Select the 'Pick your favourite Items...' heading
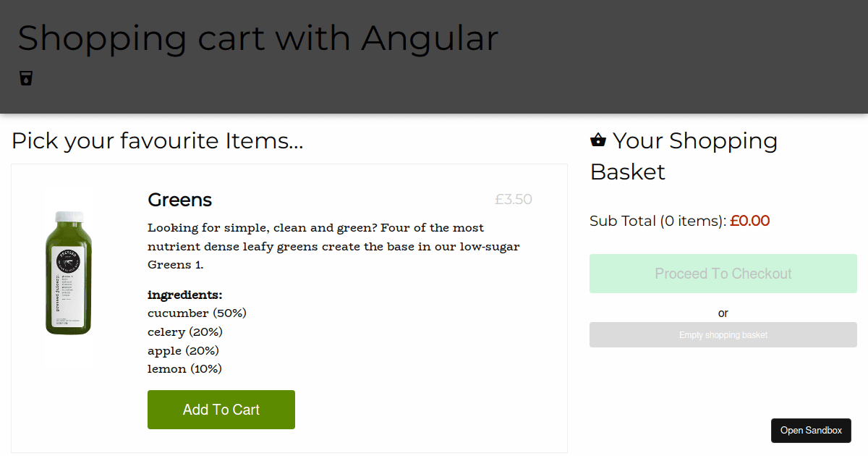The height and width of the screenshot is (456, 868). [x=158, y=140]
